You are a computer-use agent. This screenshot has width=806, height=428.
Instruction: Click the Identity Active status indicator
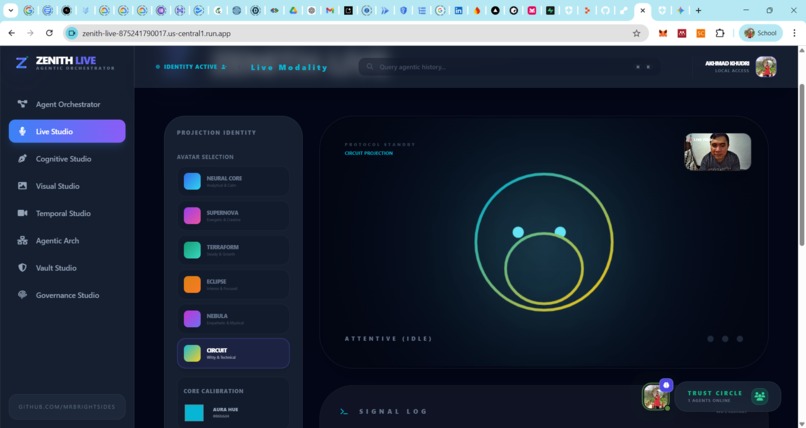191,67
